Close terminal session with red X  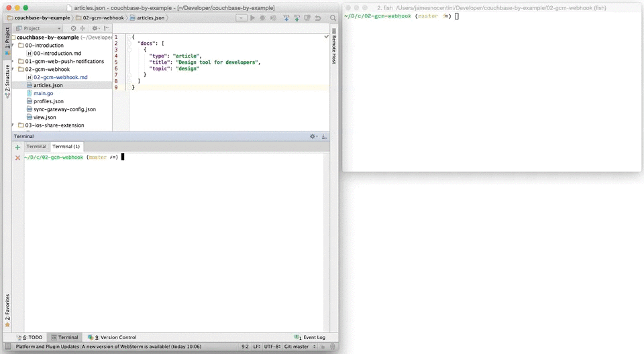(x=17, y=158)
